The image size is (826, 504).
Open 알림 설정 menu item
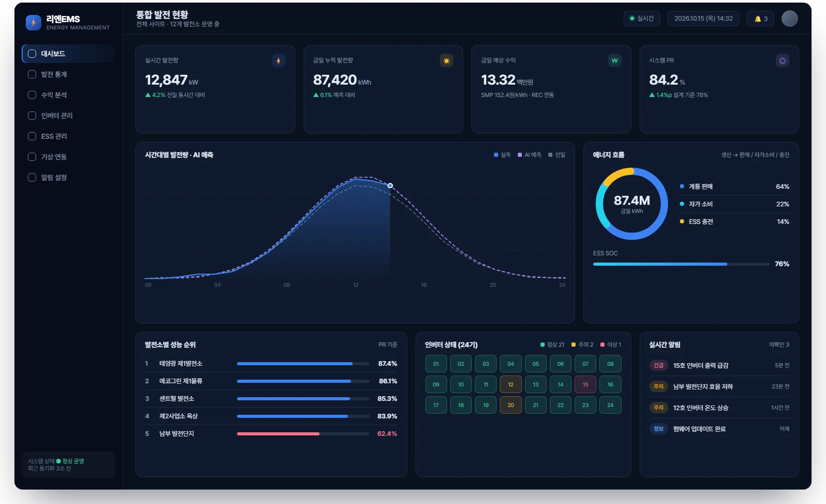tap(68, 177)
